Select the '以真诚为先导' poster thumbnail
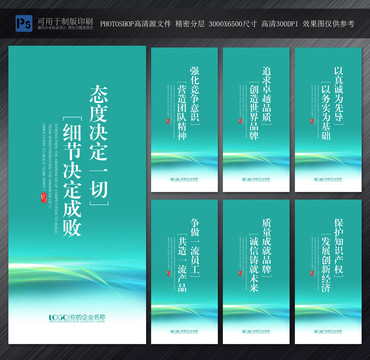Image resolution: width=370 pixels, height=360 pixels. coord(328,120)
